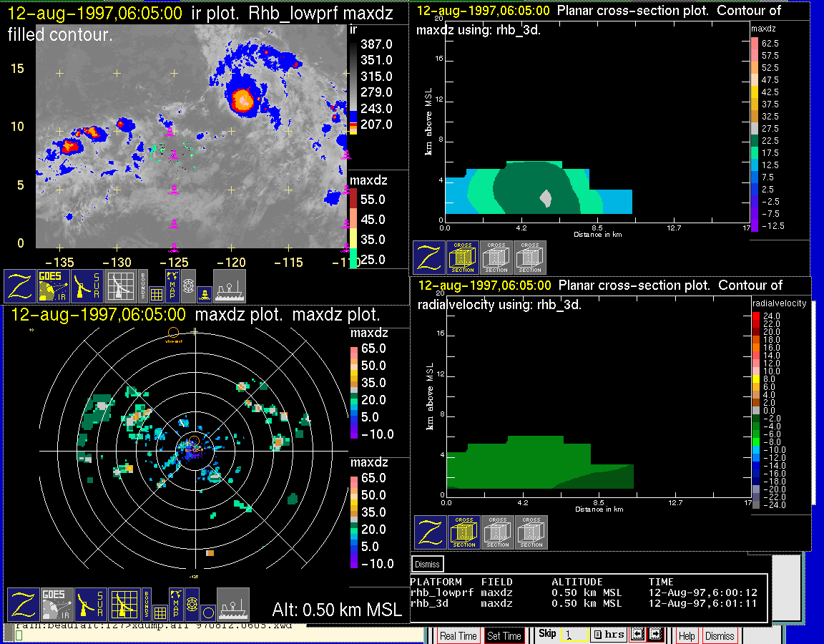The width and height of the screenshot is (824, 644).
Task: Switch to Real Time mode
Action: pyautogui.click(x=458, y=635)
